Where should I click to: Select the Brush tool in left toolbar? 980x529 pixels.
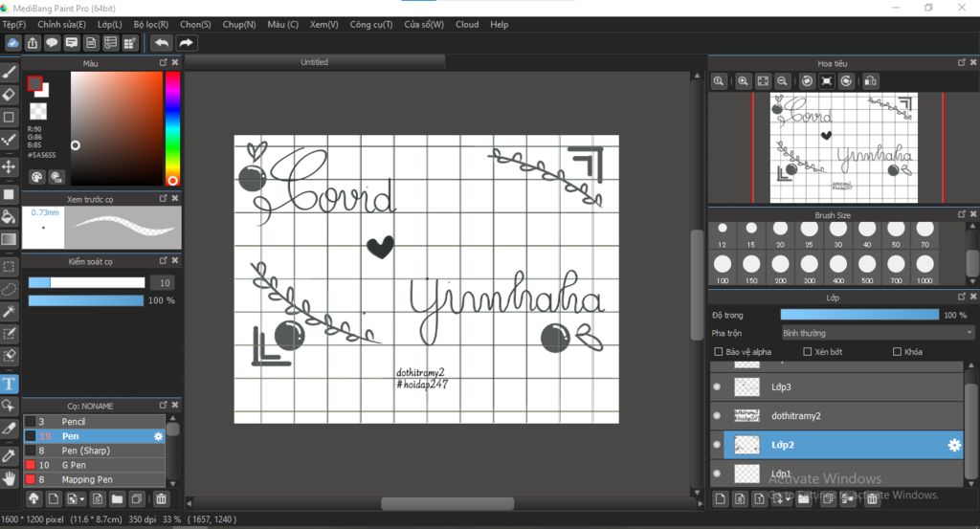tap(9, 73)
